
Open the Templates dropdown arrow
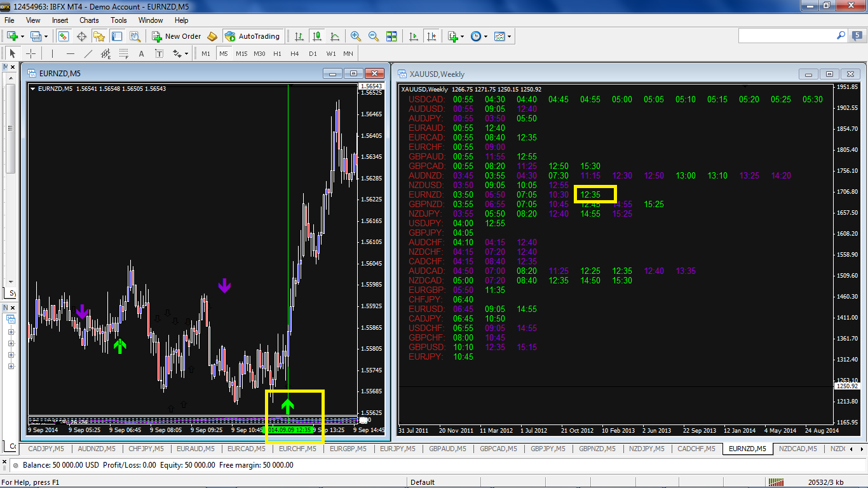(x=510, y=36)
